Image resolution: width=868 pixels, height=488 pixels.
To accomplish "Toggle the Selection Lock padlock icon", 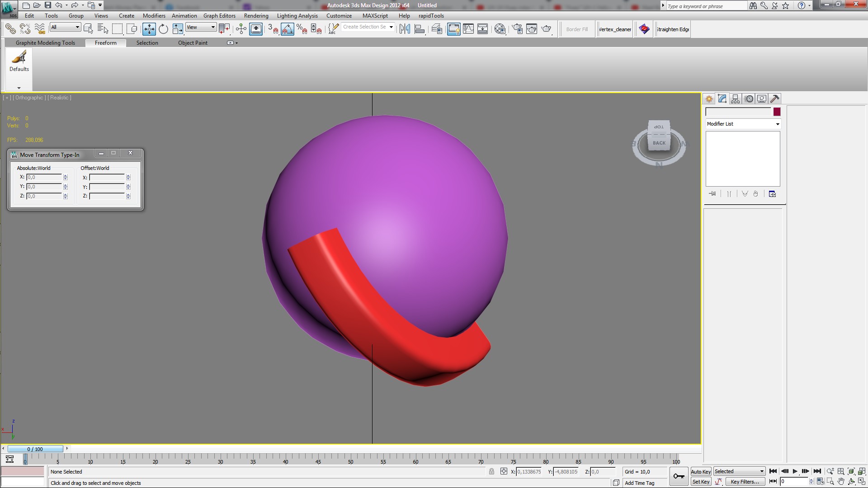I will [x=491, y=472].
